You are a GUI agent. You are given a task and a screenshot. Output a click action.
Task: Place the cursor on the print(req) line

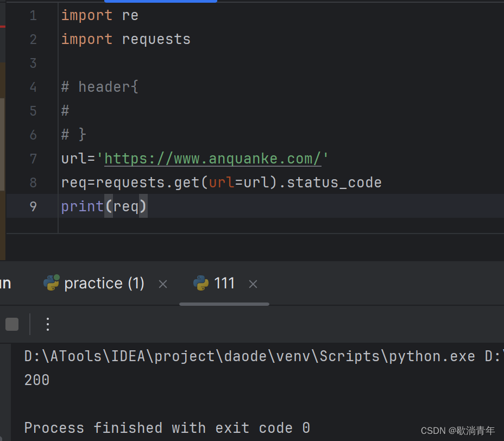click(x=104, y=206)
